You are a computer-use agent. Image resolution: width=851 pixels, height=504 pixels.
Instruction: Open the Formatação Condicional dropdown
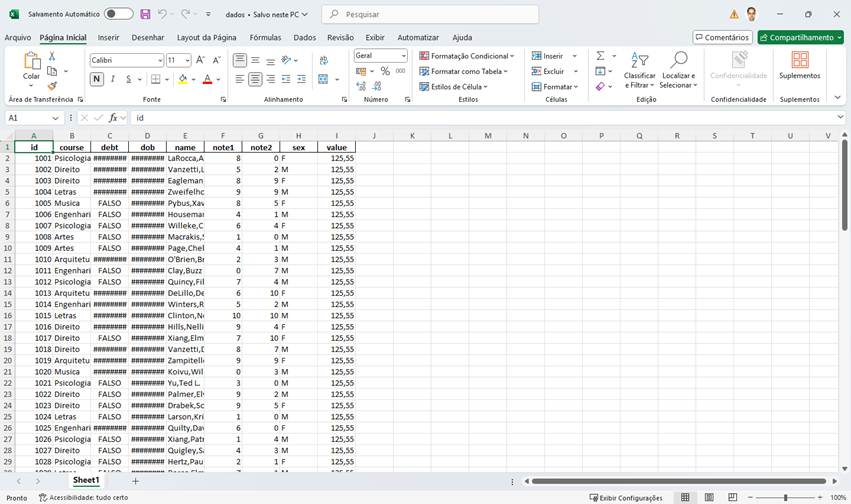pos(466,56)
